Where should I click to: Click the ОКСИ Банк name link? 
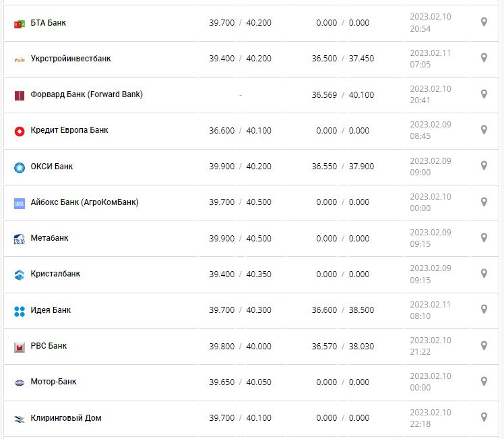point(52,167)
